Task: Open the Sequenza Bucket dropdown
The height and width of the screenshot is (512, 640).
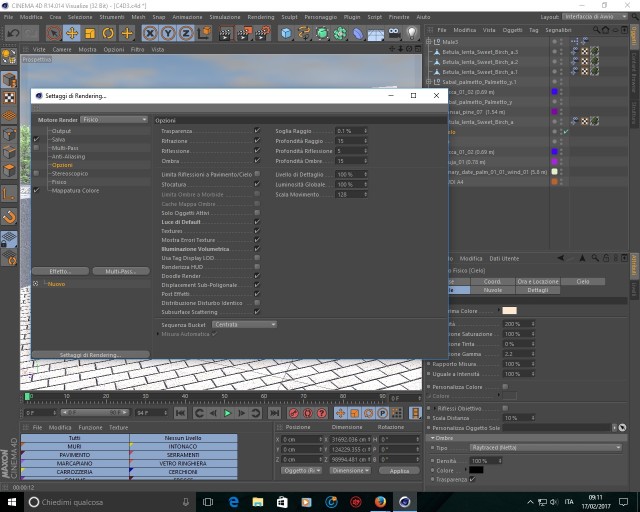Action: [x=244, y=324]
